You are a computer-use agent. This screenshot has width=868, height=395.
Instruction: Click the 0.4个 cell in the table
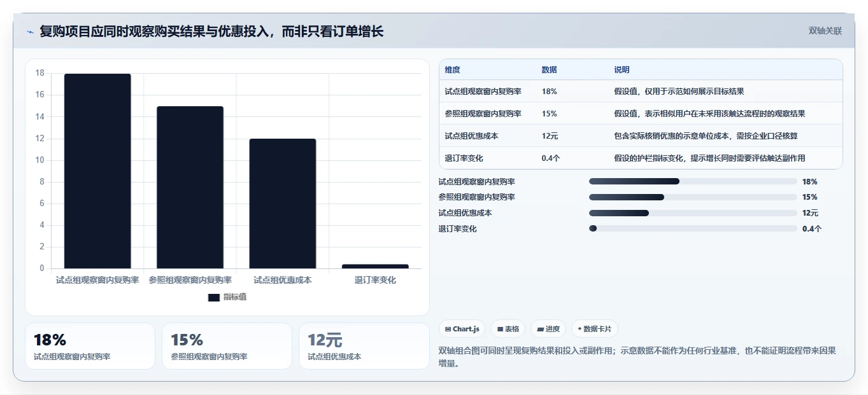pyautogui.click(x=551, y=158)
